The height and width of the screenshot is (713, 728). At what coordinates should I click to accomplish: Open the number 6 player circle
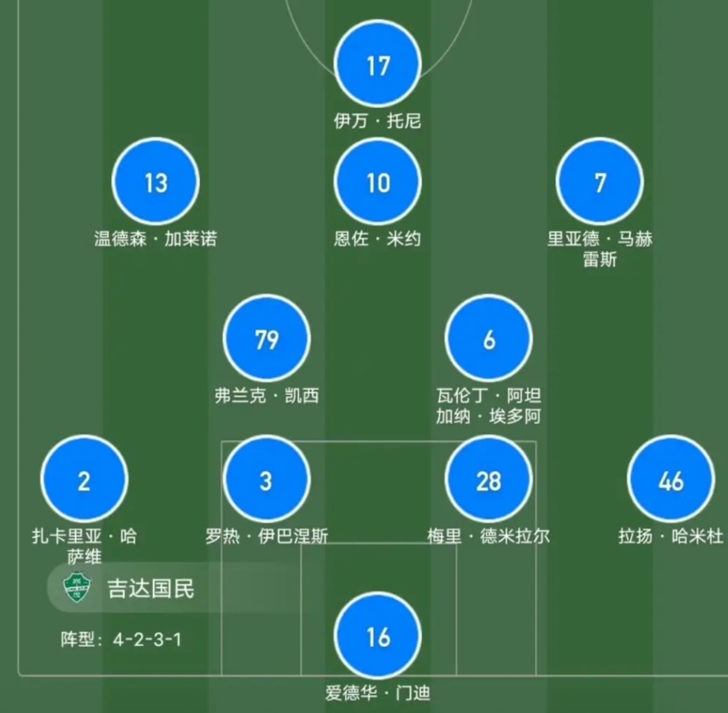489,339
